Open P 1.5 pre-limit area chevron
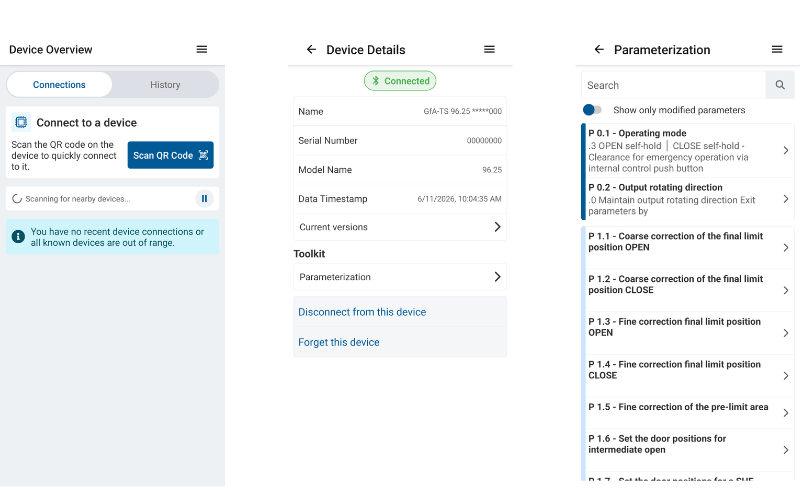Image resolution: width=800 pixels, height=500 pixels. [786, 413]
